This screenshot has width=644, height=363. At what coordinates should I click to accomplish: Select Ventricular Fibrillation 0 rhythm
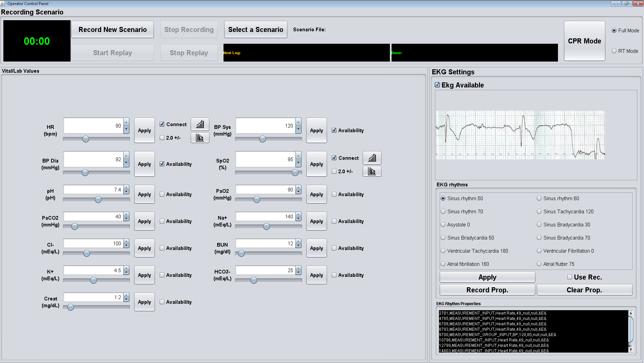point(539,251)
